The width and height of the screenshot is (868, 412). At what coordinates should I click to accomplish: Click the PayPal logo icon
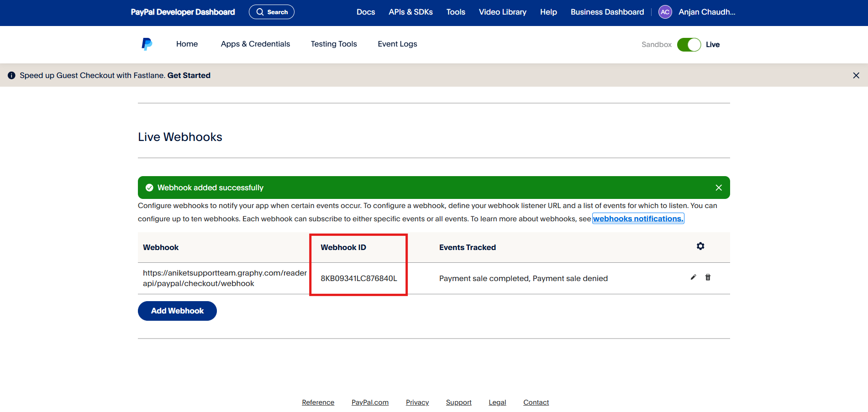147,44
